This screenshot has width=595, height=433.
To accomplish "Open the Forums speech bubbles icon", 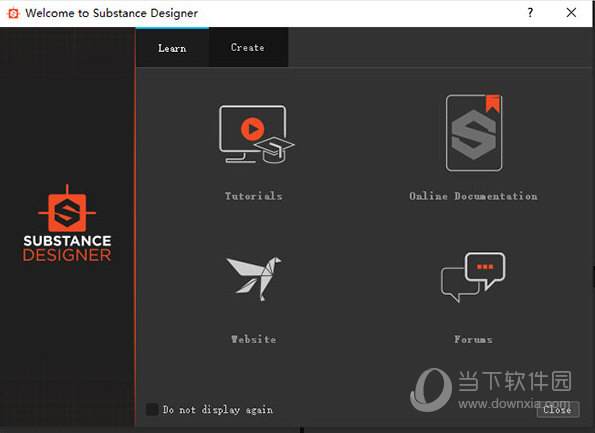I will coord(473,277).
